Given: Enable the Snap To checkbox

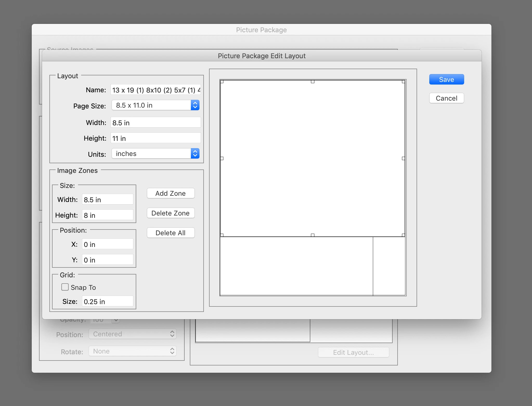Looking at the screenshot, I should 65,287.
